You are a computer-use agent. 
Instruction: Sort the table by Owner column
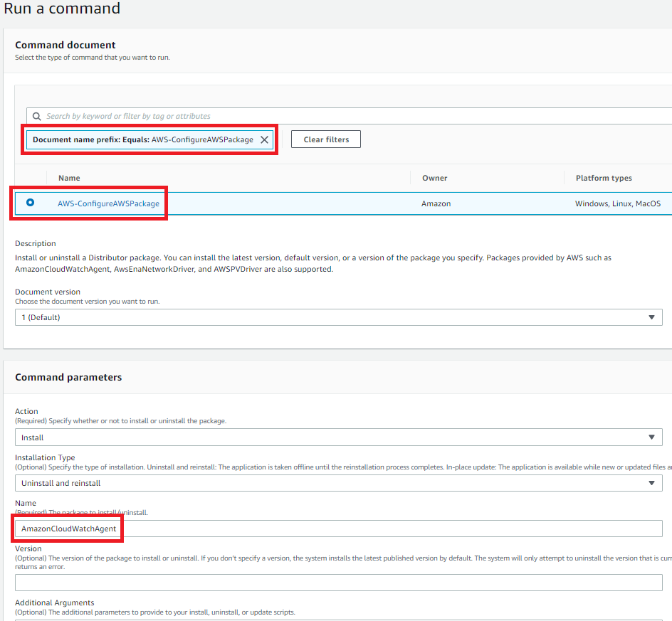[434, 177]
